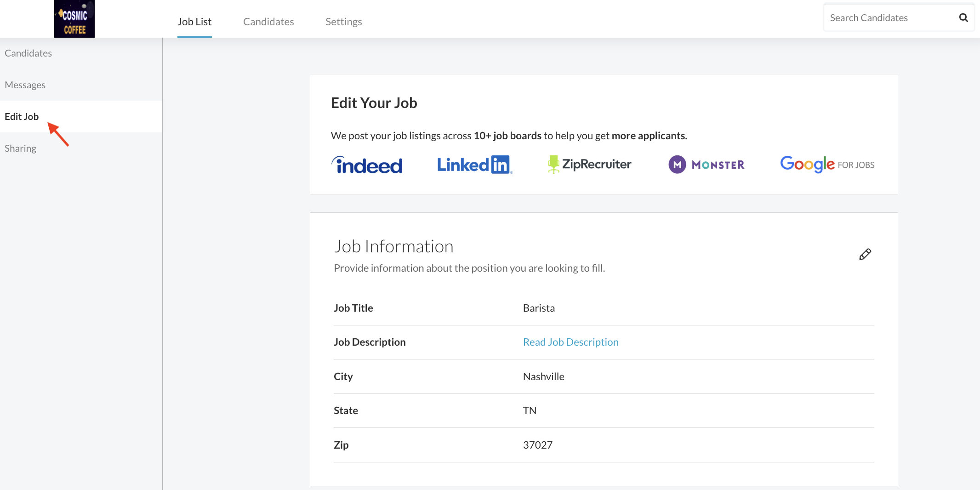
Task: Switch to the Candidates top tab
Action: [268, 22]
